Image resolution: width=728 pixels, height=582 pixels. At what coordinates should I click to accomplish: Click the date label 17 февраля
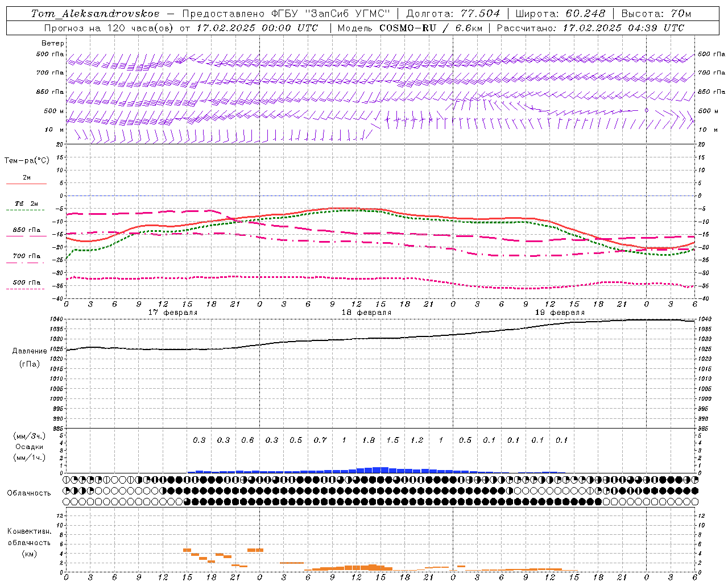(173, 313)
